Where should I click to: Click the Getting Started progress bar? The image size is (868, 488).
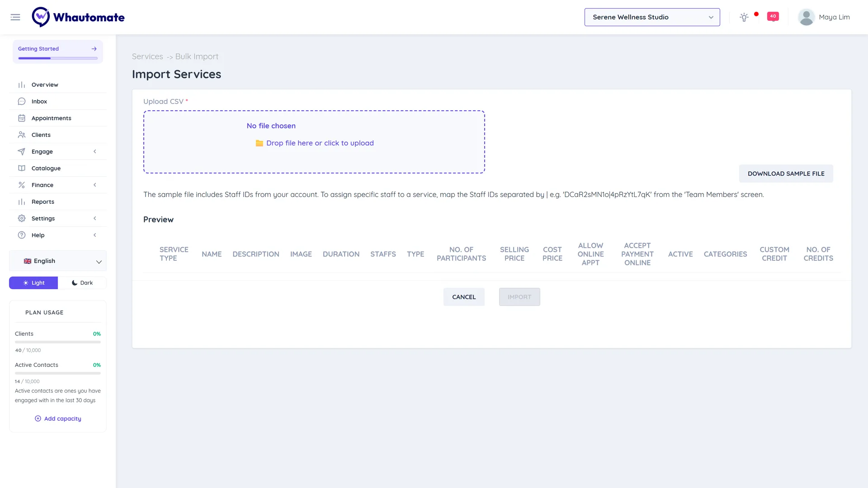58,58
